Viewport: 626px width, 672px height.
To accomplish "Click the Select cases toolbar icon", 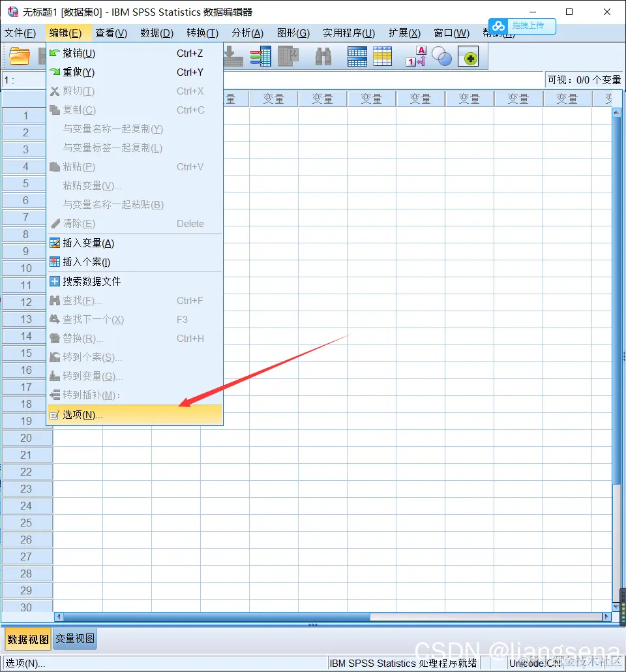I will pyautogui.click(x=382, y=57).
